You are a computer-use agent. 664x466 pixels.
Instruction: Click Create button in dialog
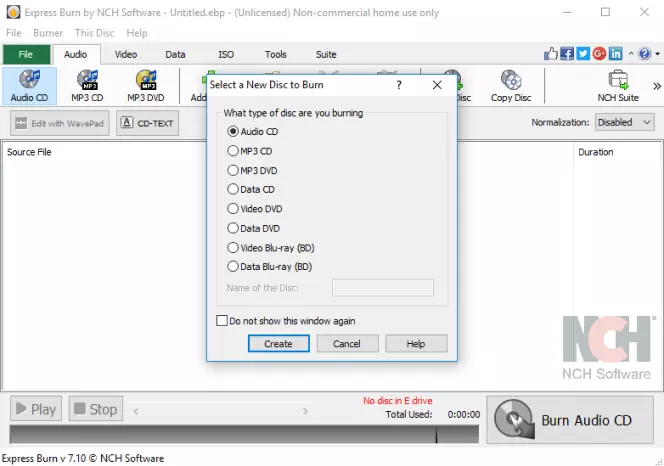(279, 344)
